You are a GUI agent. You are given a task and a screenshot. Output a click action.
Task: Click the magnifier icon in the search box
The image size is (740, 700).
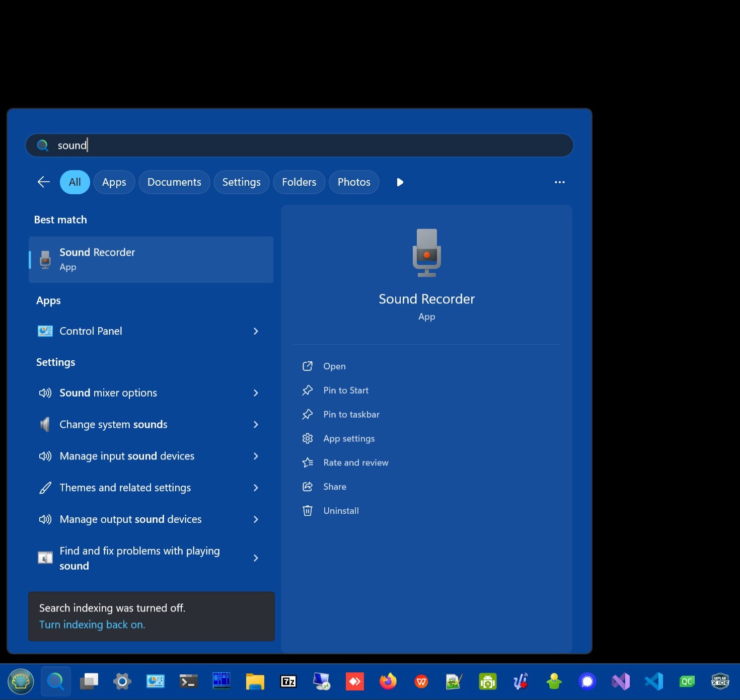43,145
